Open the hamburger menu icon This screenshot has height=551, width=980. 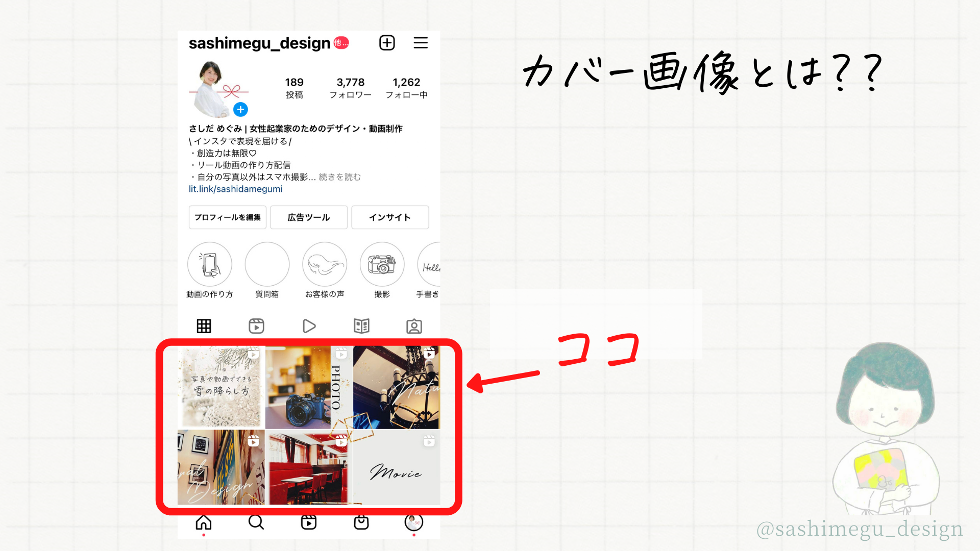pos(421,43)
